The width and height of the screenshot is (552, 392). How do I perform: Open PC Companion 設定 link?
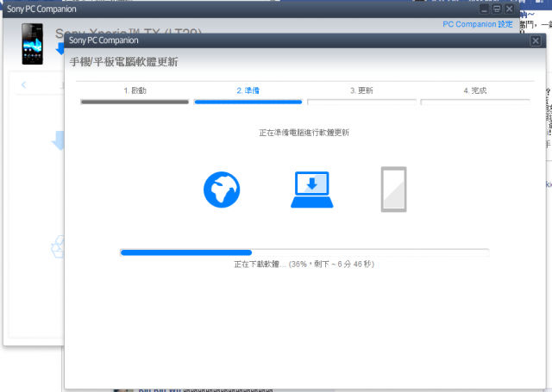coord(478,24)
